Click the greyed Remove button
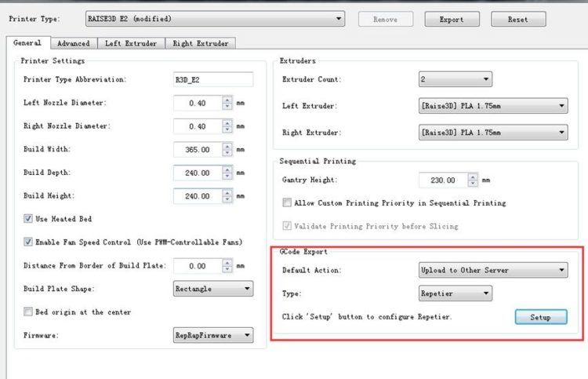 coord(386,19)
